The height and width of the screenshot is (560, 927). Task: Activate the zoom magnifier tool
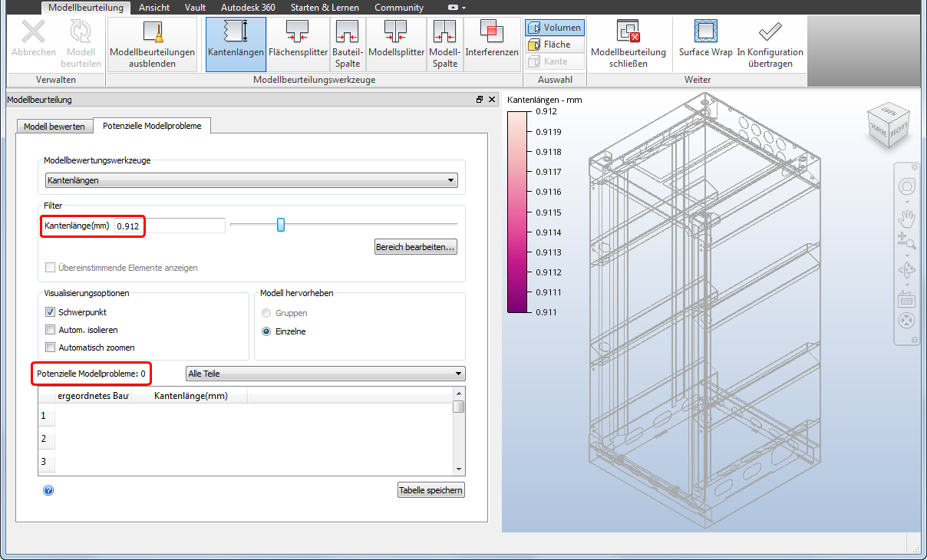pyautogui.click(x=906, y=240)
